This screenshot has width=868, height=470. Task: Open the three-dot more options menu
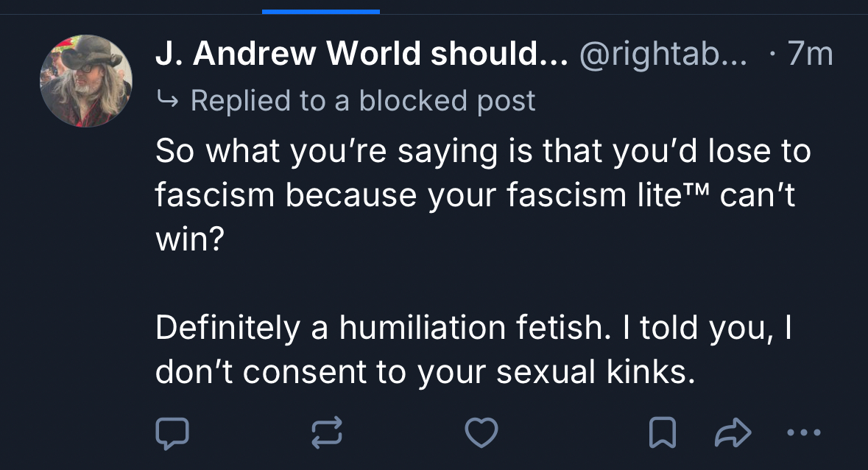coord(802,433)
